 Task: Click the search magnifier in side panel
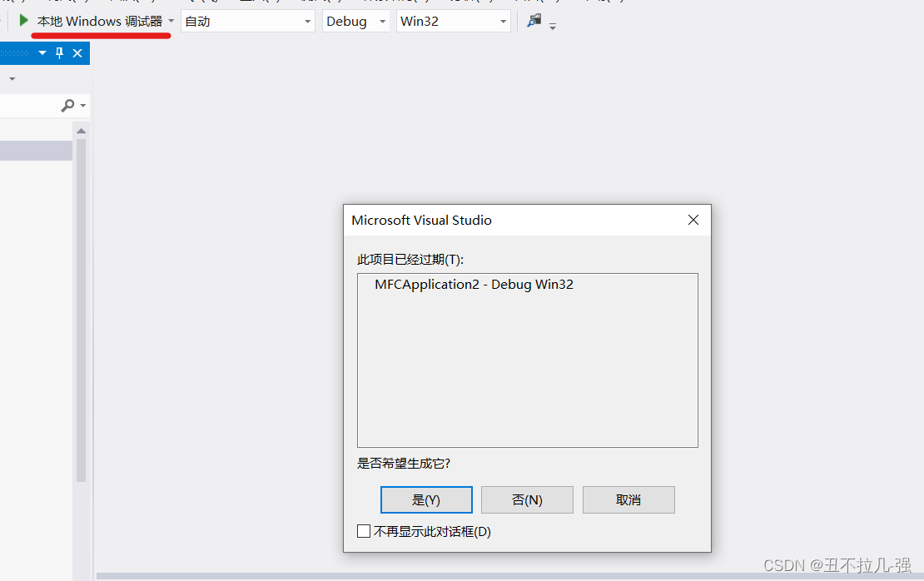click(x=67, y=106)
